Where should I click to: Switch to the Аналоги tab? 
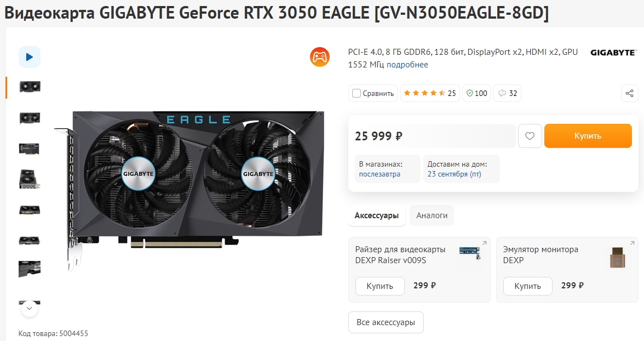point(432,215)
